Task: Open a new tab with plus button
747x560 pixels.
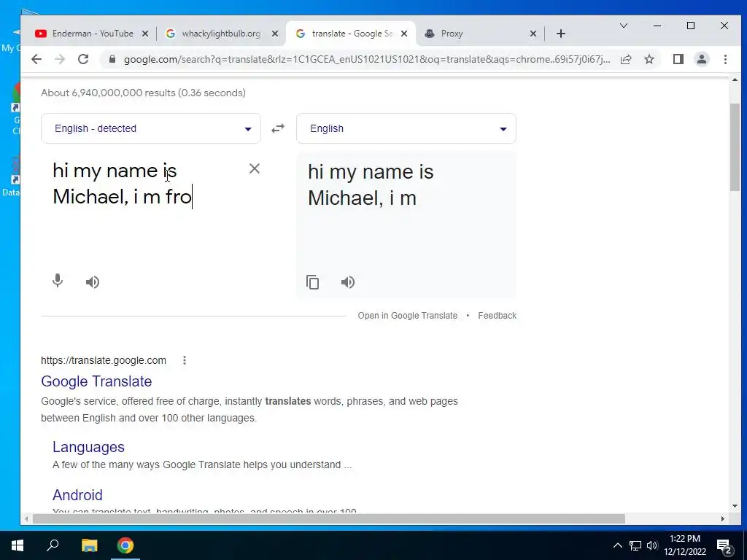Action: click(x=561, y=34)
